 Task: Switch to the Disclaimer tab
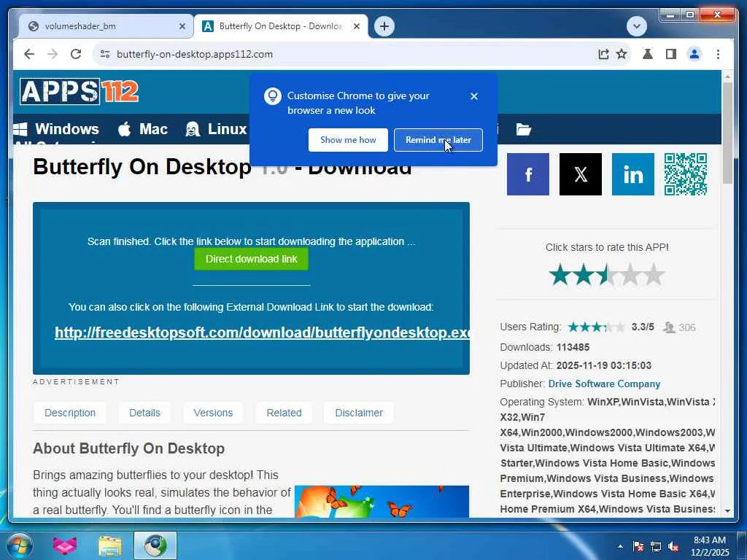359,413
